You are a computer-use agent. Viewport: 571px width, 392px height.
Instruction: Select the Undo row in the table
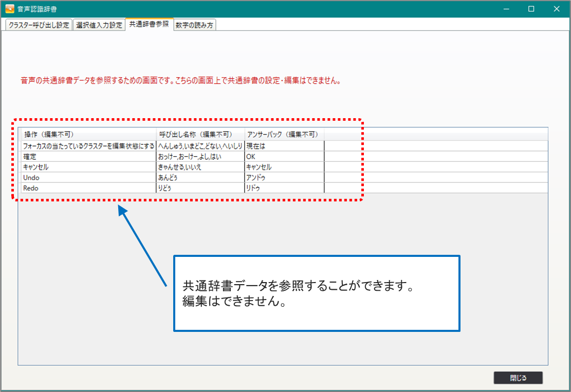(x=87, y=178)
